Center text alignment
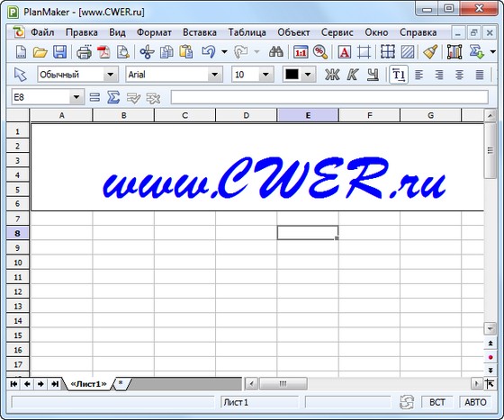This screenshot has height=420, width=504. (x=459, y=75)
